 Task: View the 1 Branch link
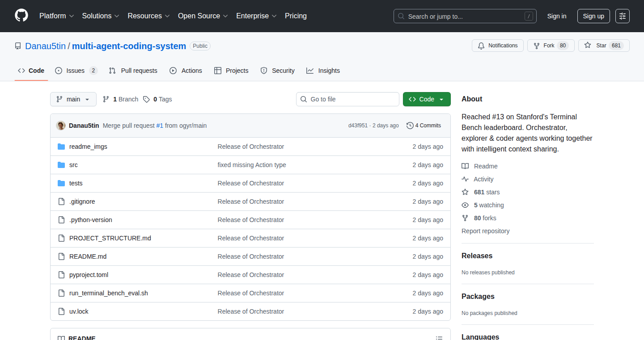click(x=120, y=99)
